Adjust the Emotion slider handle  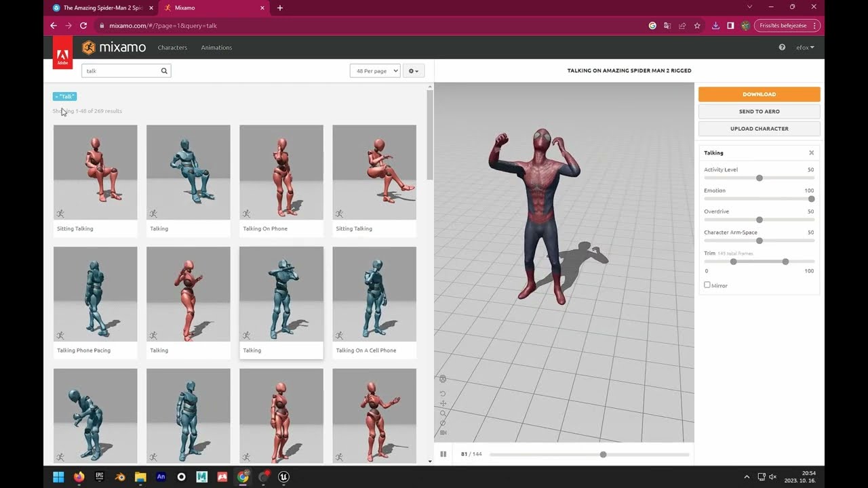(811, 199)
